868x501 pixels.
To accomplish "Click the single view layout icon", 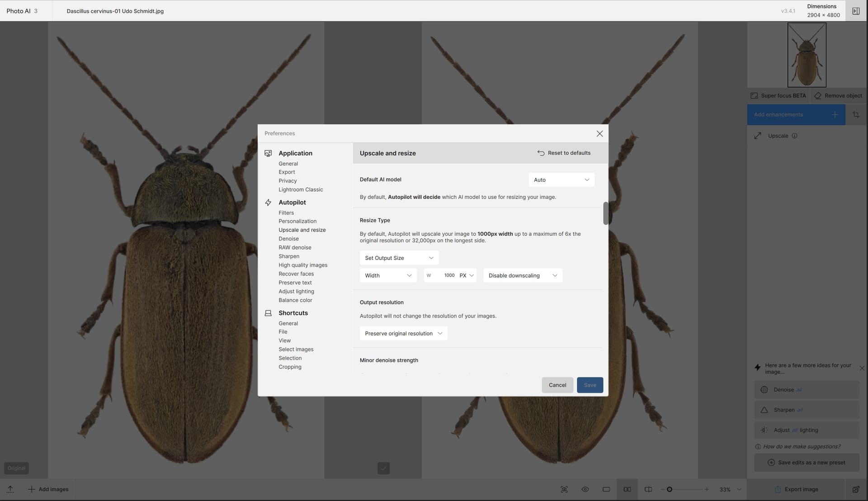I will click(x=606, y=489).
